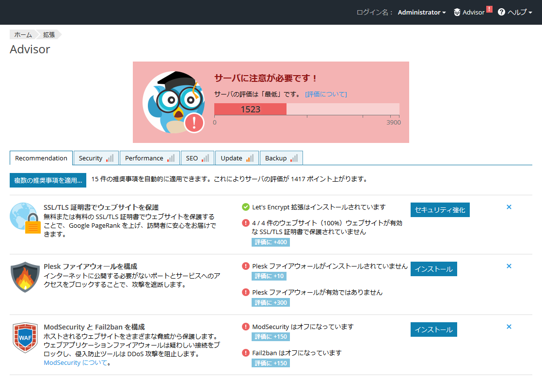Image resolution: width=542 pixels, height=392 pixels.
Task: Open the 評価について link
Action: click(x=326, y=94)
